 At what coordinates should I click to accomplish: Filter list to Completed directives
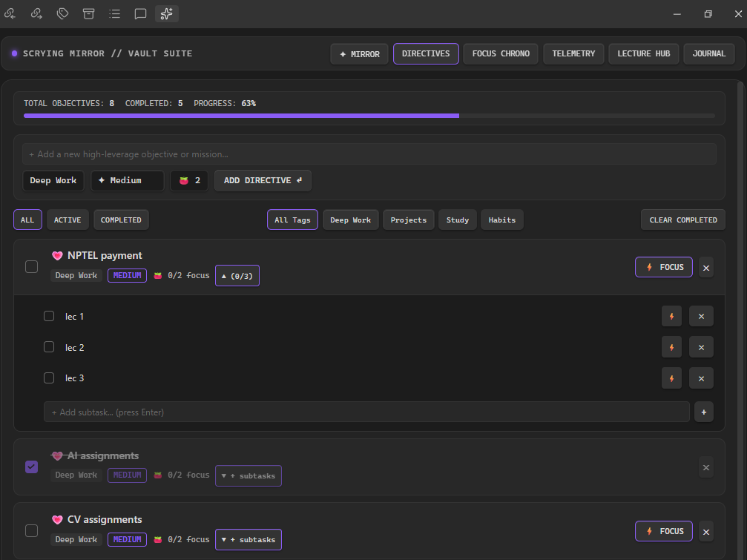point(121,220)
